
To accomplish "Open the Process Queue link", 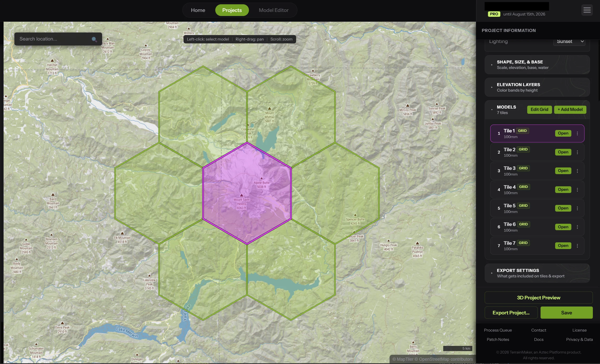I will 497,330.
